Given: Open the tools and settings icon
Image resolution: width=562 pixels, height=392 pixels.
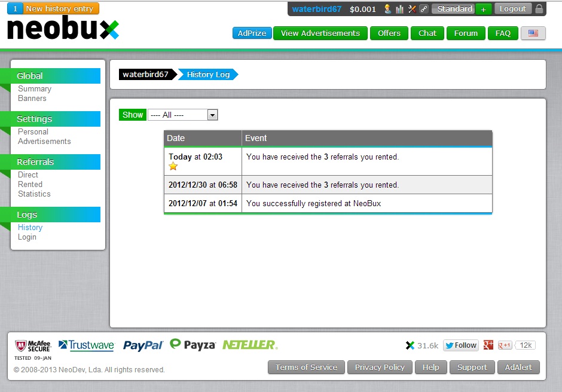Looking at the screenshot, I should 412,9.
